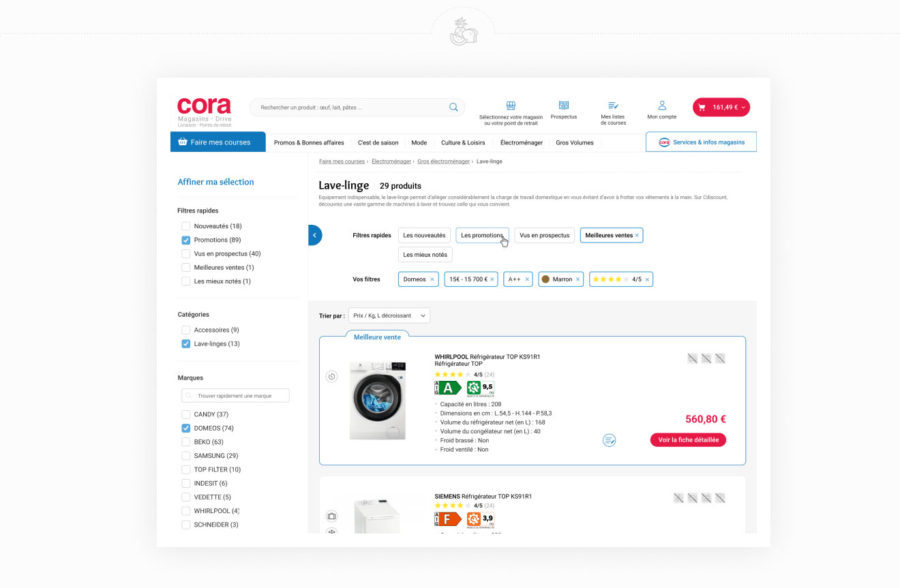The height and width of the screenshot is (588, 900).
Task: Open the Mon compte user icon
Action: pyautogui.click(x=662, y=106)
